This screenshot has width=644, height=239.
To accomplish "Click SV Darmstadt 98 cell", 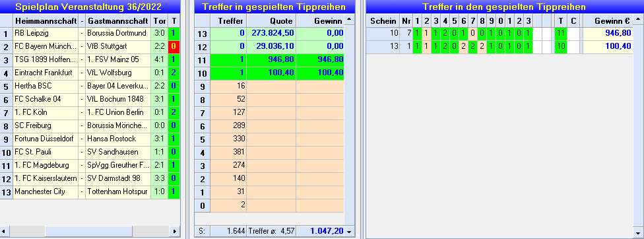I will [118, 179].
